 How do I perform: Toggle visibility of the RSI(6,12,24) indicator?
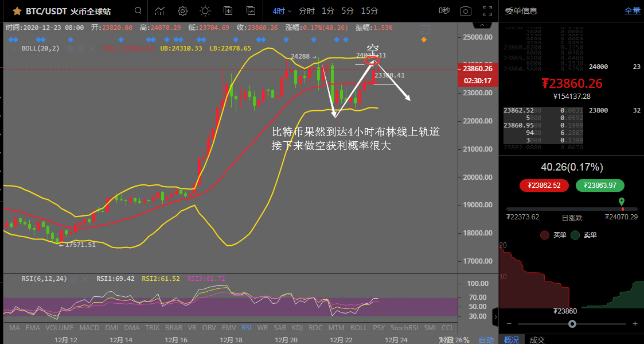tap(43, 279)
